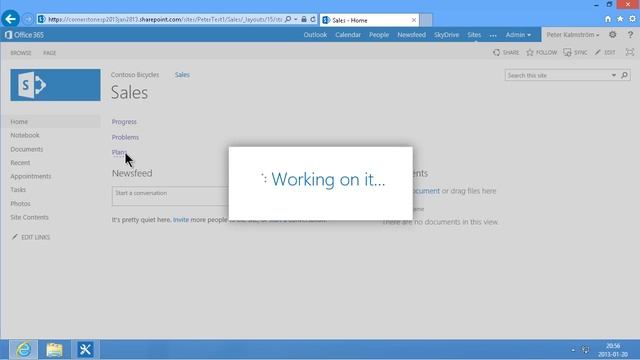Open Recent in the left navigation
Viewport: 640px width, 360px height.
(20, 163)
